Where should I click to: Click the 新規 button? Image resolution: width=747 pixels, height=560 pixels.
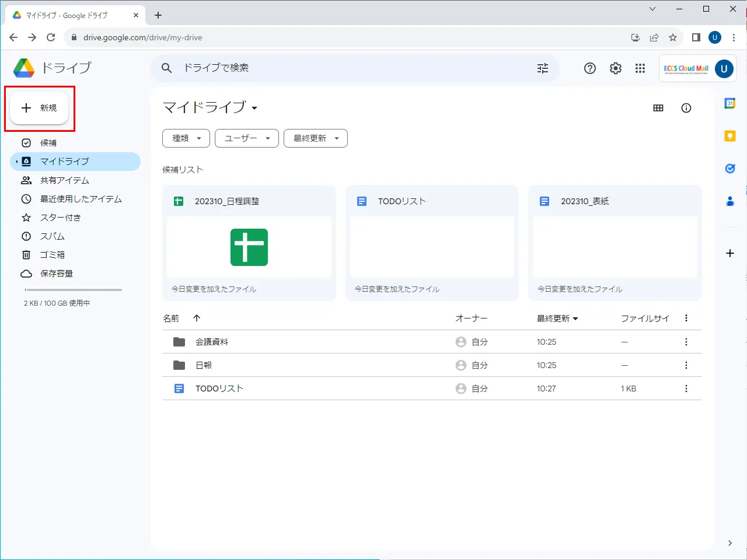pos(40,108)
